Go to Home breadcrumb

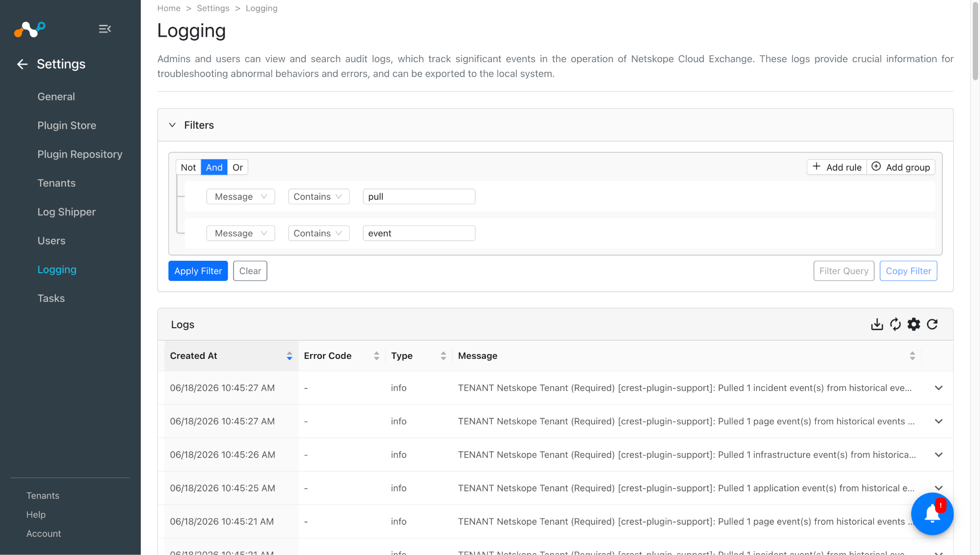[169, 9]
